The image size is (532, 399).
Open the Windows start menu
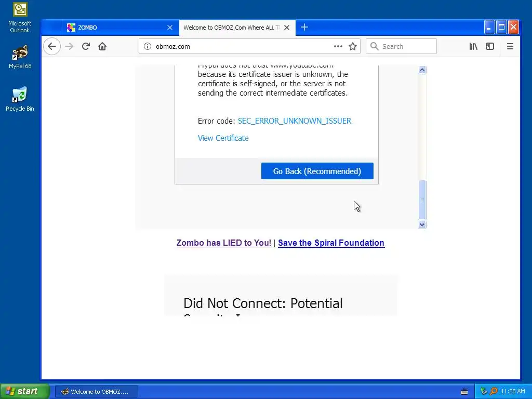[x=24, y=392]
